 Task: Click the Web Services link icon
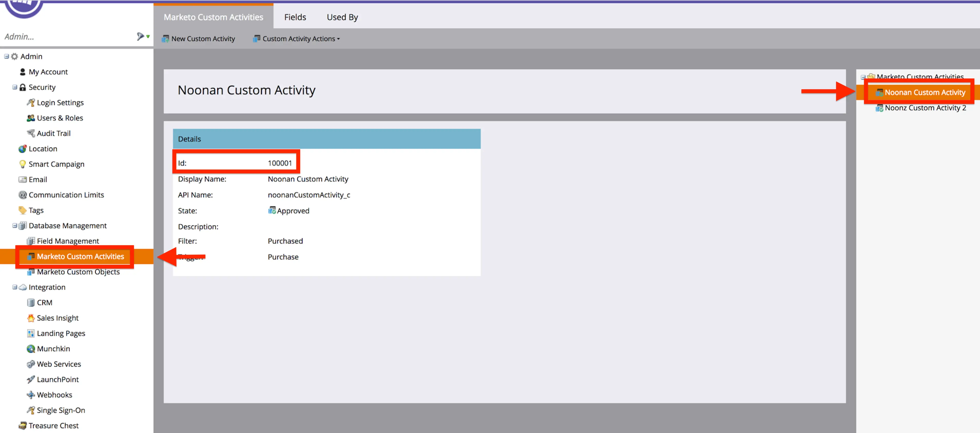(x=31, y=364)
